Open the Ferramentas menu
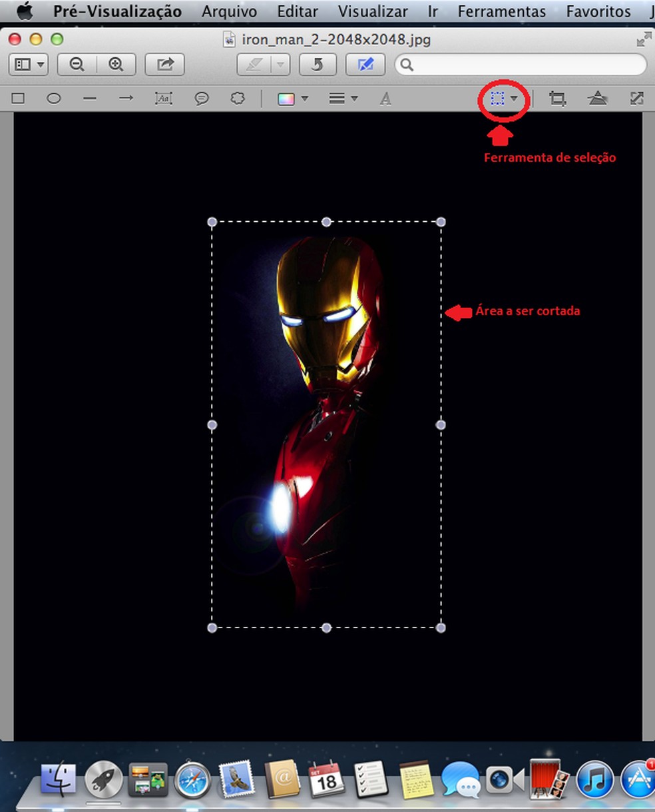Screen dimensions: 655x812 502,11
